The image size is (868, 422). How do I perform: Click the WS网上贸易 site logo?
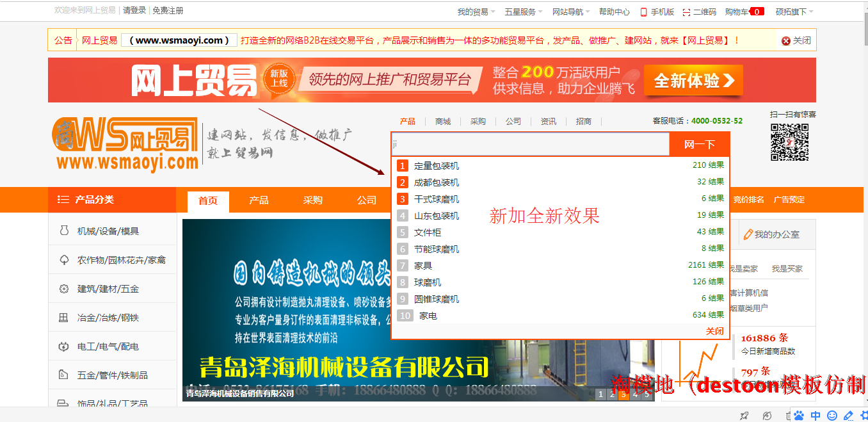(x=125, y=143)
